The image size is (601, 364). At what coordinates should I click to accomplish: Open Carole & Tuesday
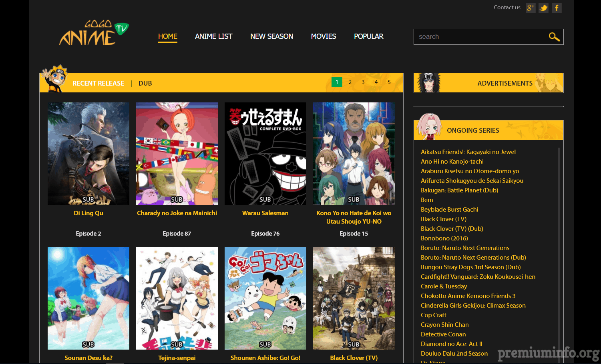coord(444,286)
